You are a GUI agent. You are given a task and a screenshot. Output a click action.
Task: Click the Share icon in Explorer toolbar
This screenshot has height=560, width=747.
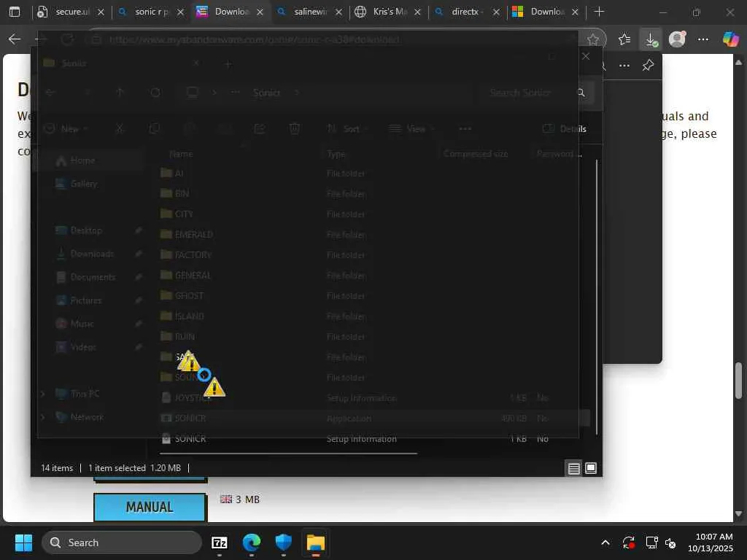point(259,128)
